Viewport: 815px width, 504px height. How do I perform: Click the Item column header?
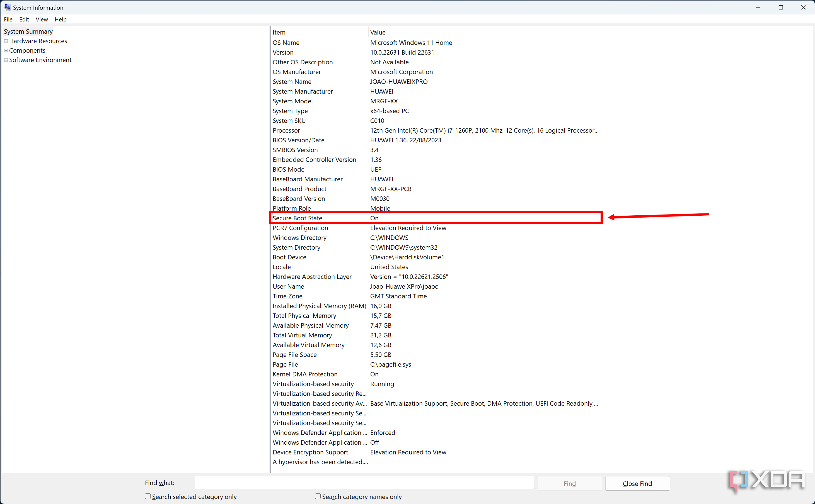[x=320, y=32]
